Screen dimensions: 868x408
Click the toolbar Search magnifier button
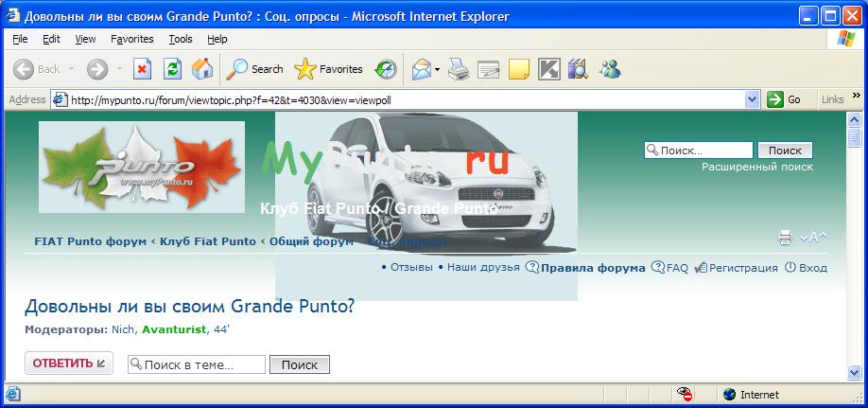(x=254, y=69)
